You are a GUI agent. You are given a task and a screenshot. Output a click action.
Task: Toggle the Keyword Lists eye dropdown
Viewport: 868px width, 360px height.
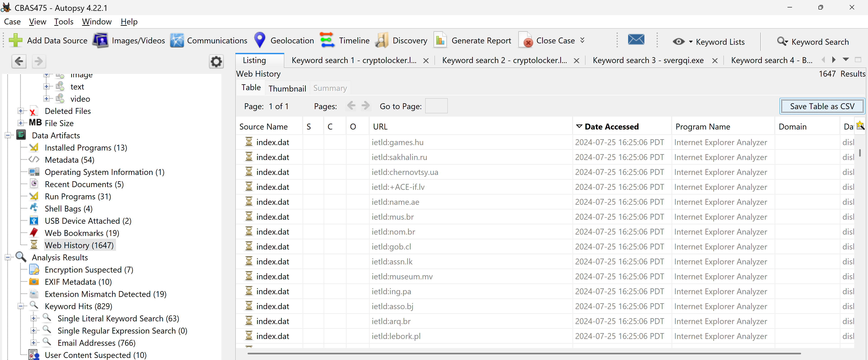(682, 41)
